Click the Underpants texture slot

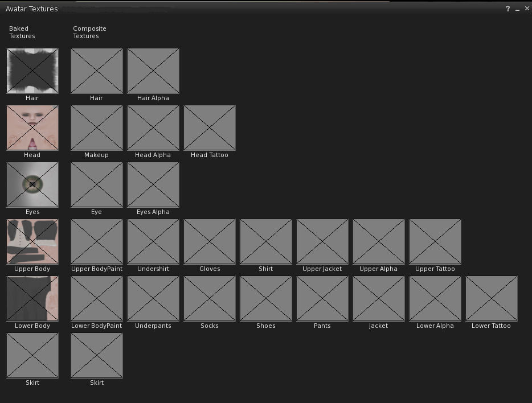(153, 299)
